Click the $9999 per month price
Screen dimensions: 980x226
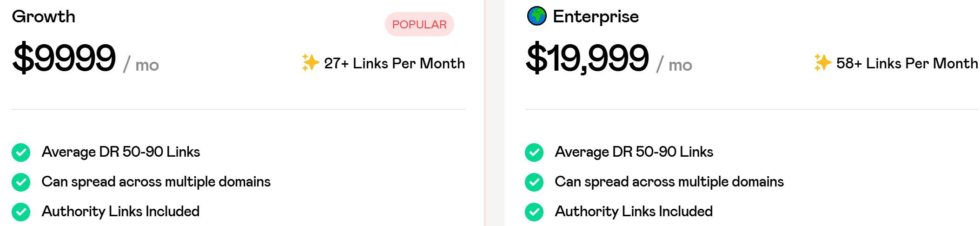point(86,59)
